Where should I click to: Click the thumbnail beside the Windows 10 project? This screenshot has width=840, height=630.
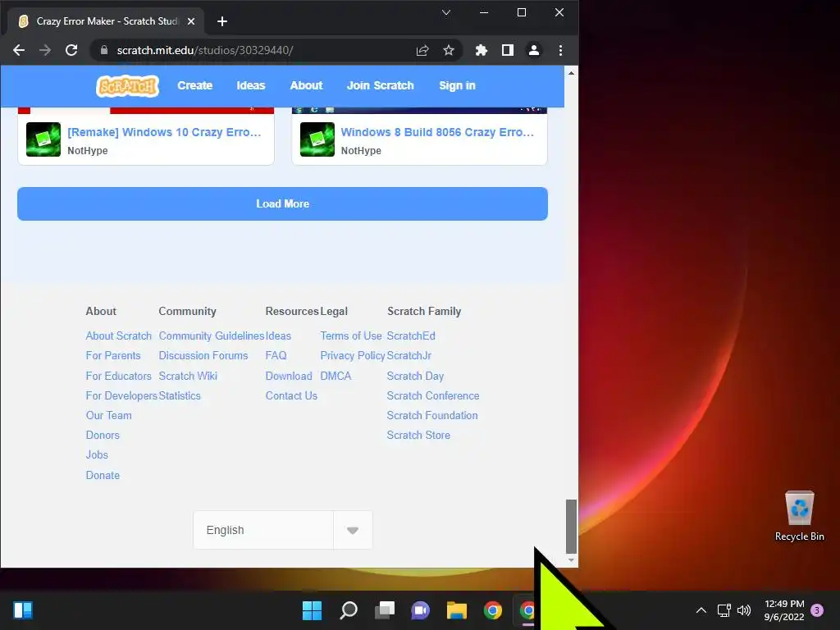pyautogui.click(x=43, y=139)
